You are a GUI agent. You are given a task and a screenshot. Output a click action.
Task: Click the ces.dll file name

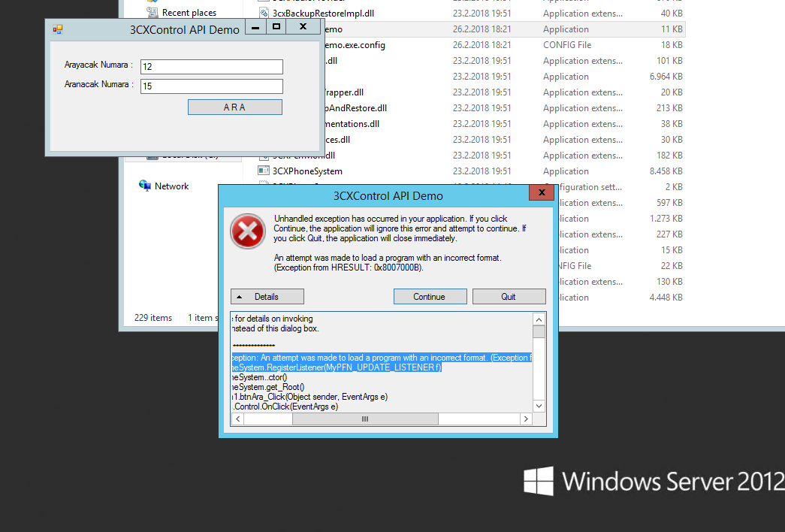point(337,139)
